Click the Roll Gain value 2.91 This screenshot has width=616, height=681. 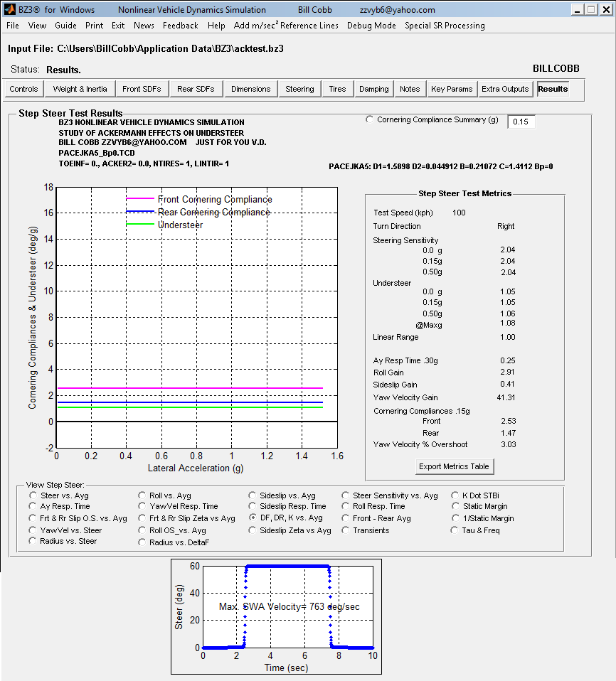pos(507,372)
